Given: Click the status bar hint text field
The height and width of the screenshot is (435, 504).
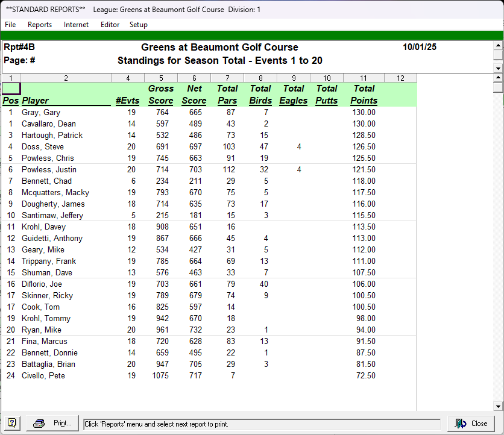Looking at the screenshot, I should coord(262,424).
